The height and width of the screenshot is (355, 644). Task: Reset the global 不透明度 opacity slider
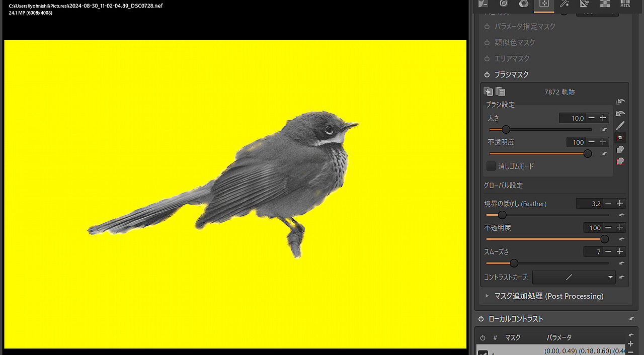[x=622, y=239]
